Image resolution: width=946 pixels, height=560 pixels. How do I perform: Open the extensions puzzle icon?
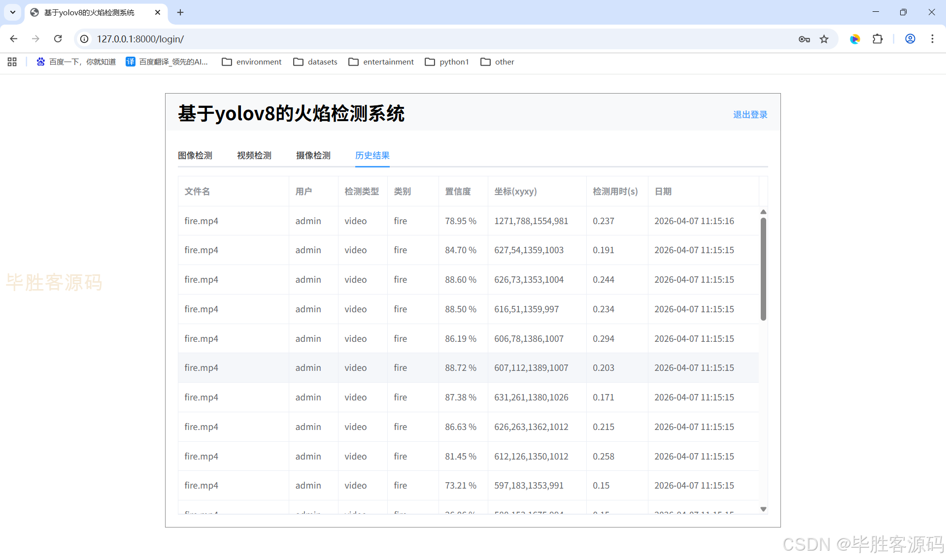878,39
